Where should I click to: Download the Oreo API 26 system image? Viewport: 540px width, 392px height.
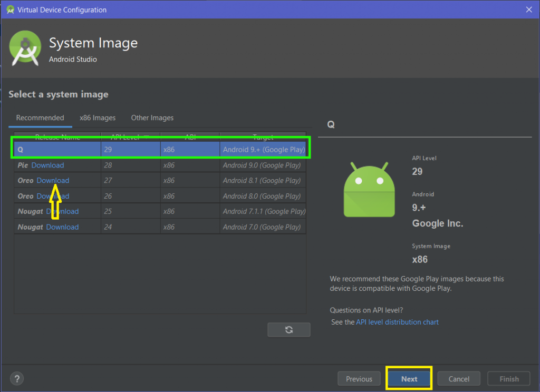click(53, 195)
